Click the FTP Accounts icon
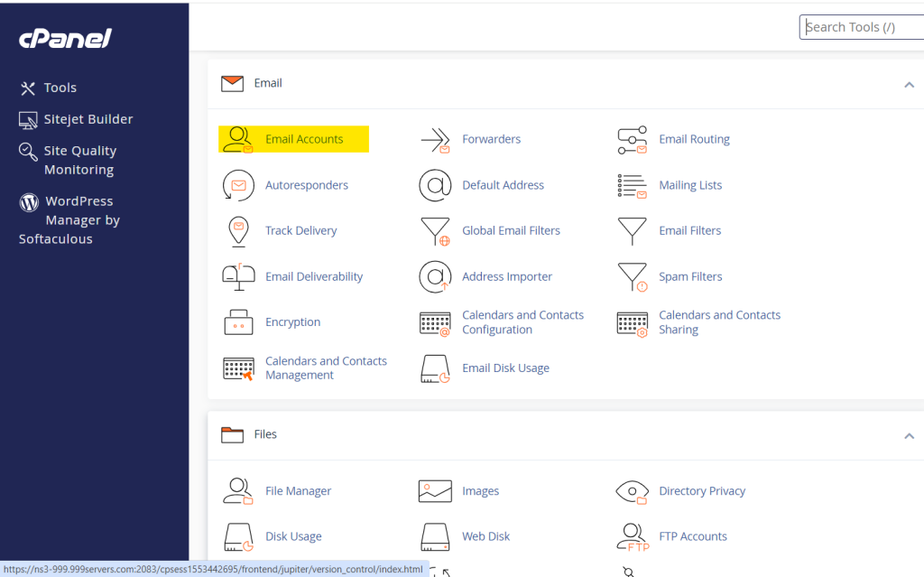This screenshot has height=577, width=924. [632, 537]
